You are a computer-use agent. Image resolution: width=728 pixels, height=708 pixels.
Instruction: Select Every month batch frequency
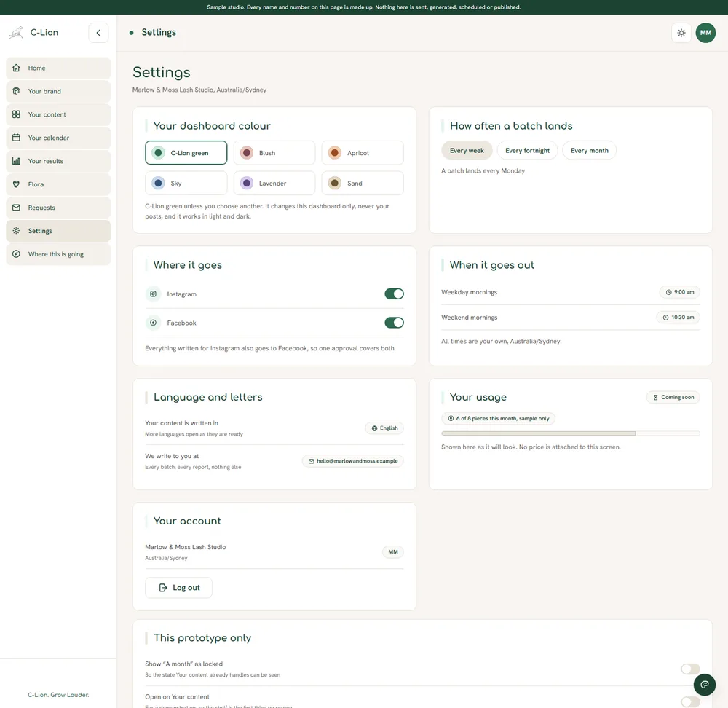click(x=589, y=151)
